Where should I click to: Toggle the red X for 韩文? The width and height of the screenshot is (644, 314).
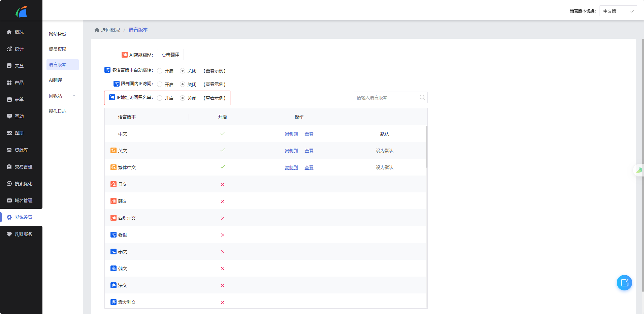223,201
